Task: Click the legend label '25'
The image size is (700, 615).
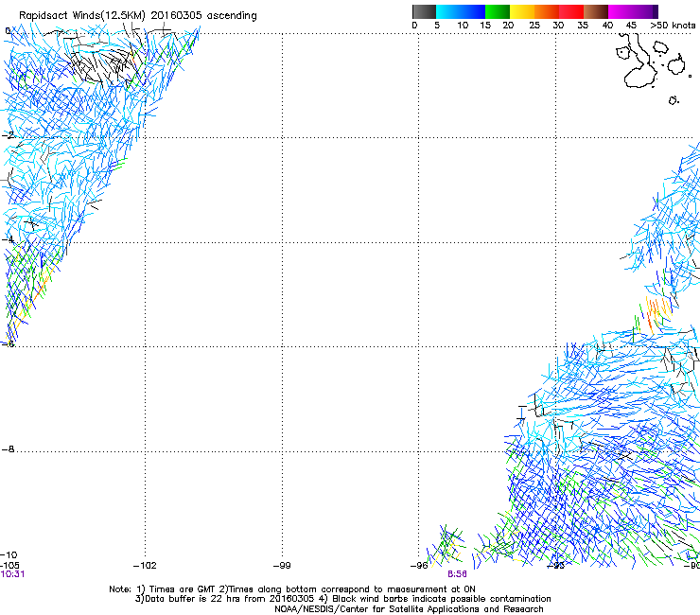Action: 534,26
